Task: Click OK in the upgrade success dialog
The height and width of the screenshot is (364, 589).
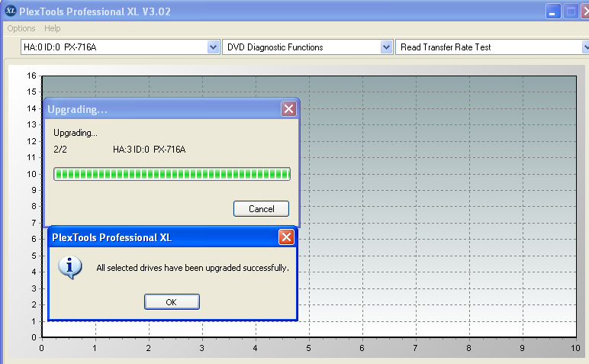Action: click(x=172, y=302)
